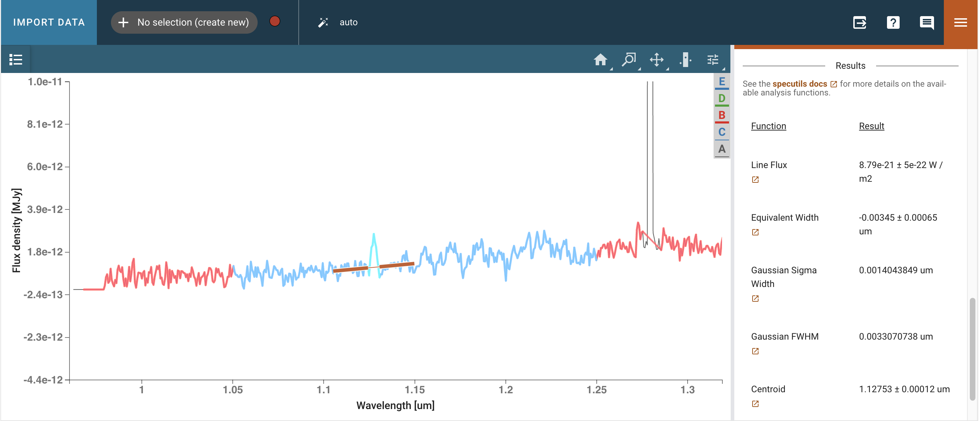The image size is (980, 421).
Task: Select the spectral region subset tool
Action: [685, 60]
